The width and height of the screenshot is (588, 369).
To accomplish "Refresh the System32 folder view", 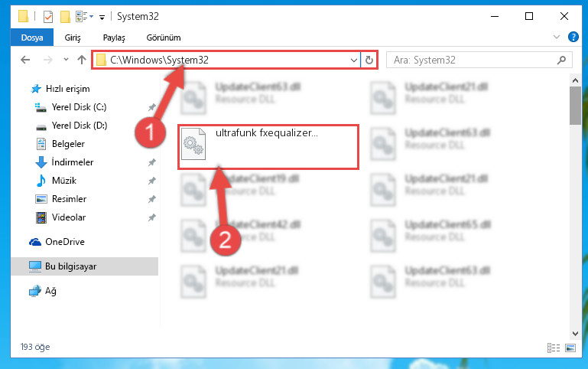I will [x=369, y=60].
